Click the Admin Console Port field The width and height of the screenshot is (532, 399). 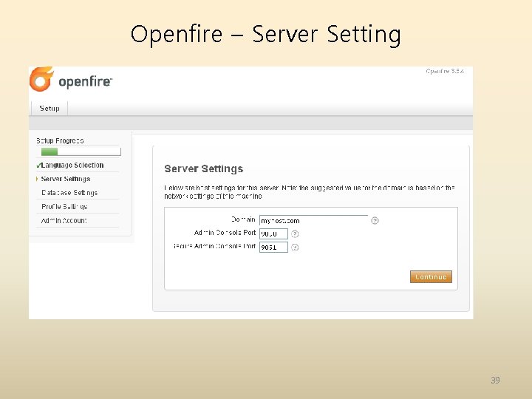(273, 233)
